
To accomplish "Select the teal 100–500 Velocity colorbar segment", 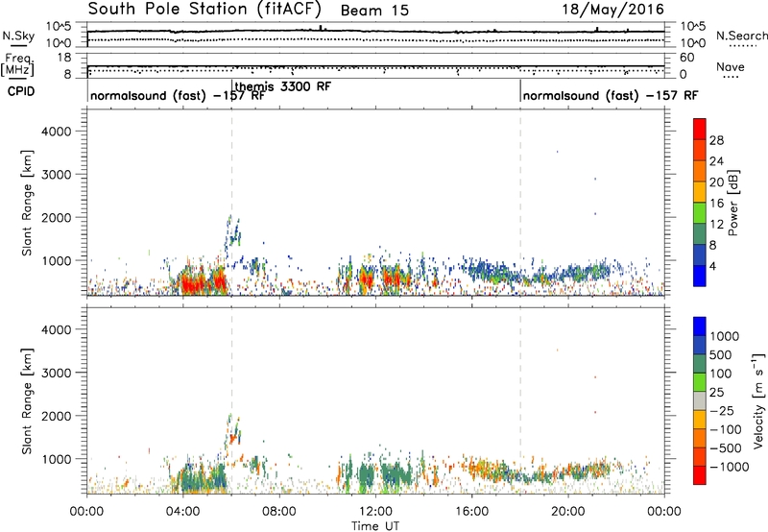I will click(700, 364).
